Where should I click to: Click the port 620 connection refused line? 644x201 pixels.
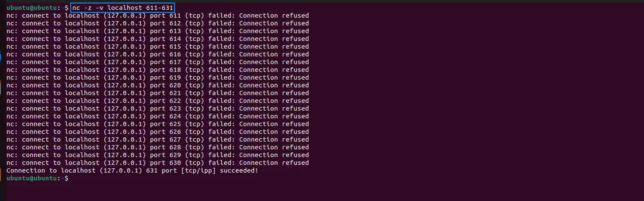(x=158, y=85)
